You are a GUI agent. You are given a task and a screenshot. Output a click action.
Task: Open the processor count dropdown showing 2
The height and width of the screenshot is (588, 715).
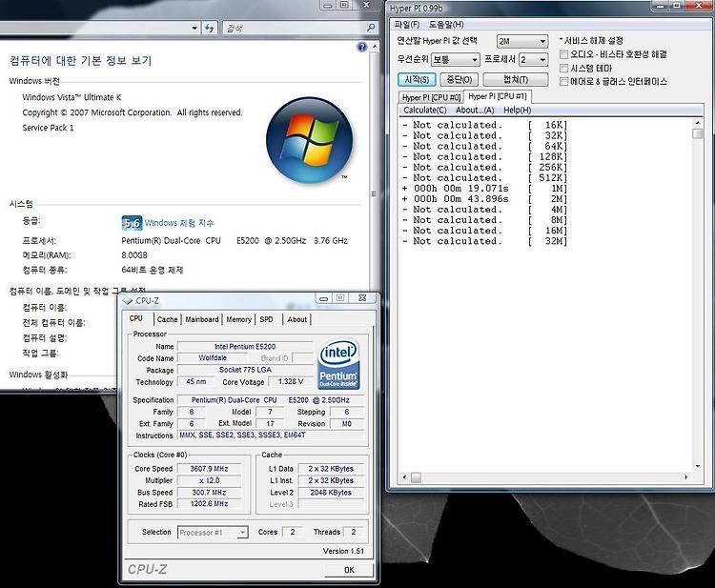[533, 60]
